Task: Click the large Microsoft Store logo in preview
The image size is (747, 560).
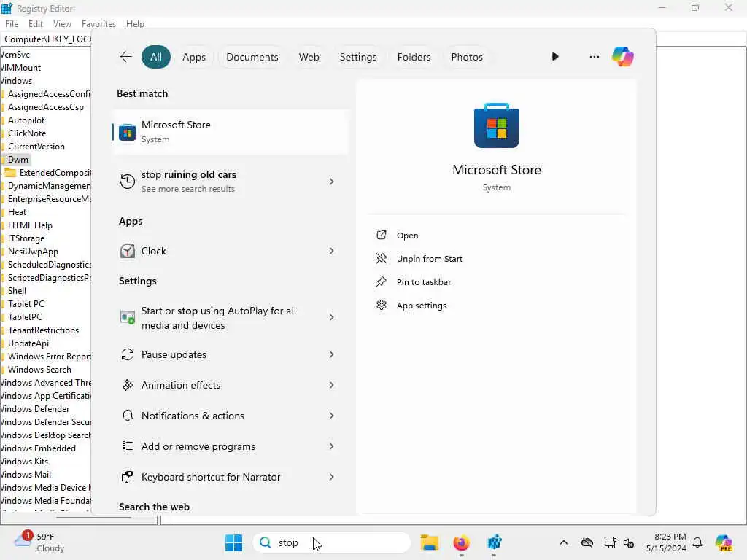Action: [x=496, y=125]
